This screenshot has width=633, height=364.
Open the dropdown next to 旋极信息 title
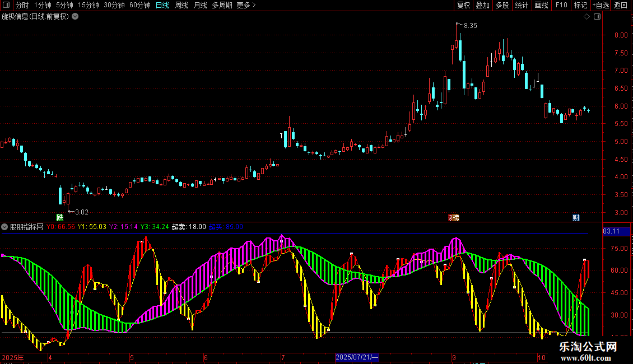tap(75, 17)
